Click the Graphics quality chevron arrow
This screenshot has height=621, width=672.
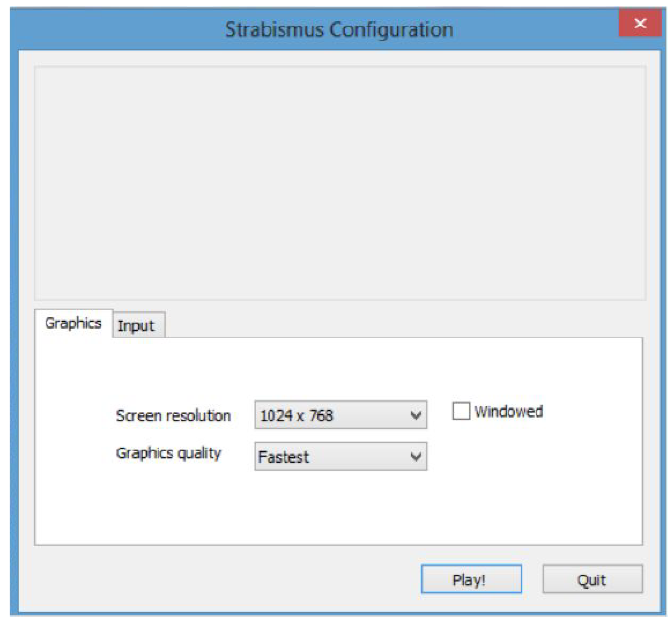(x=416, y=457)
